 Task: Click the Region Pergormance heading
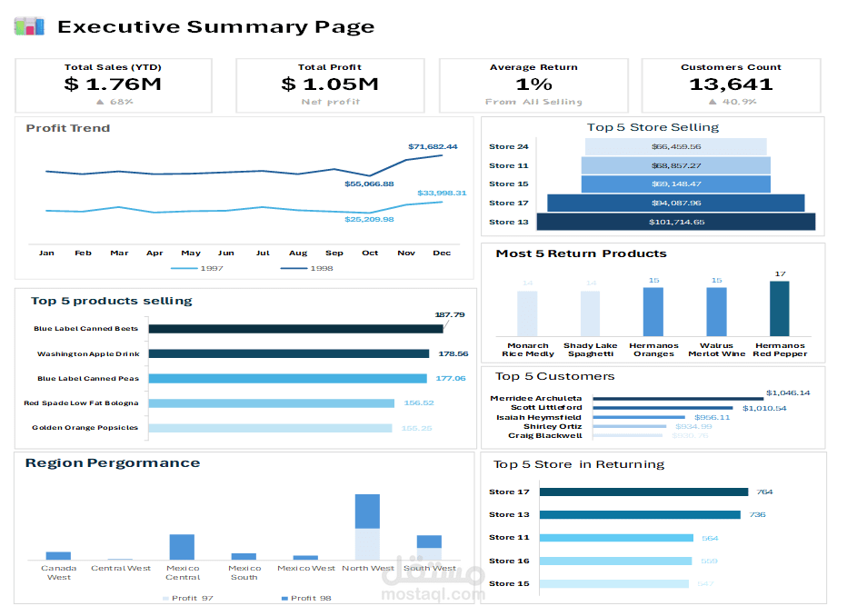113,463
